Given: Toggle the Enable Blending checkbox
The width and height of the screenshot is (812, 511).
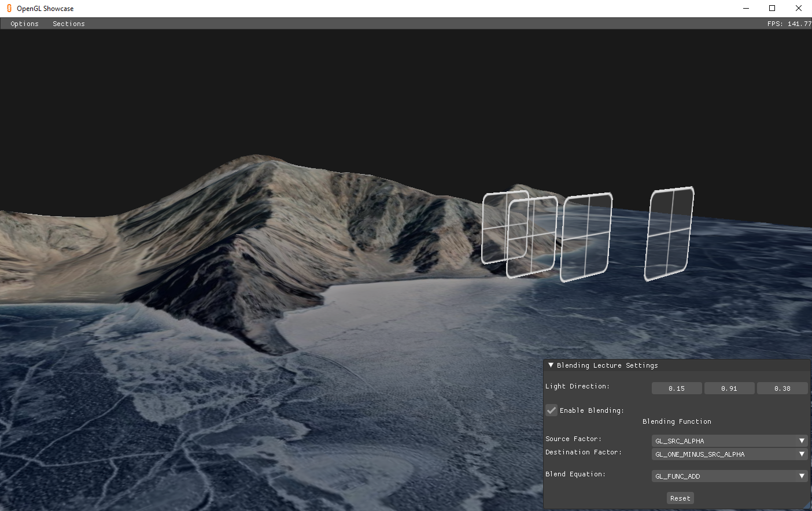Looking at the screenshot, I should pos(552,410).
